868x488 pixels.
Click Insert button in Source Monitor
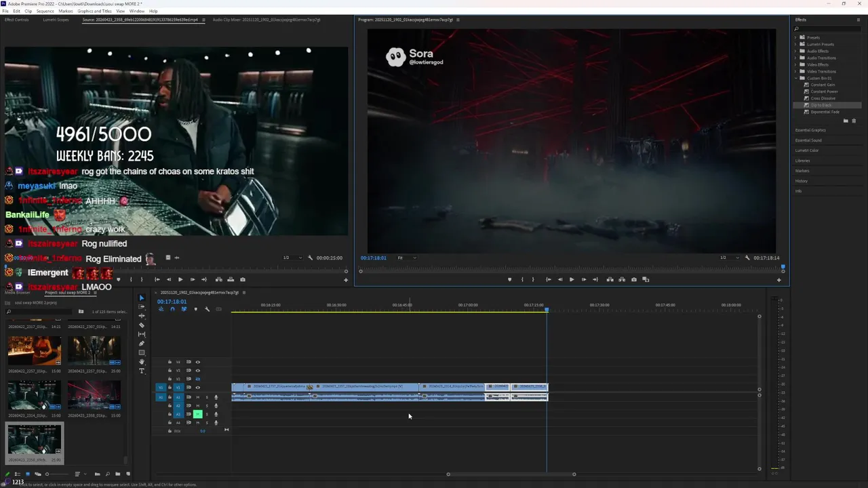point(218,279)
